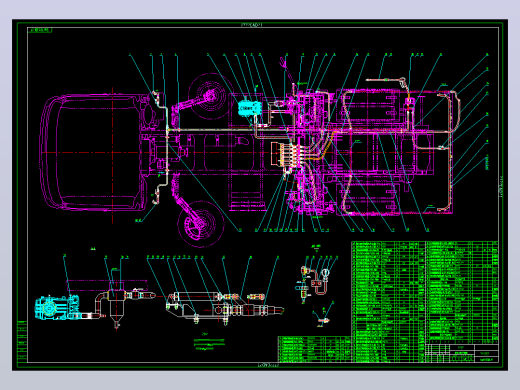Click the revision block in left margin
The height and width of the screenshot is (390, 520).
click(22, 341)
